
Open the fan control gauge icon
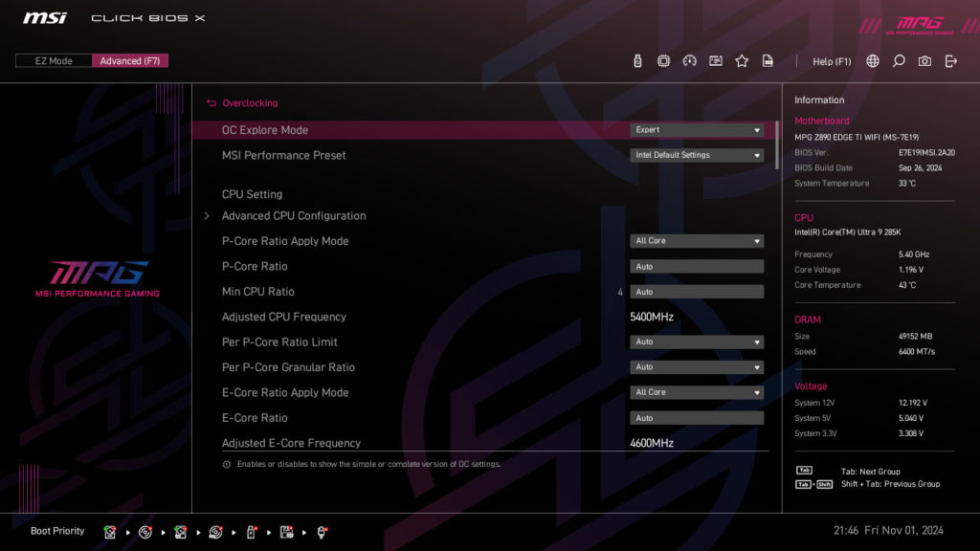(690, 59)
